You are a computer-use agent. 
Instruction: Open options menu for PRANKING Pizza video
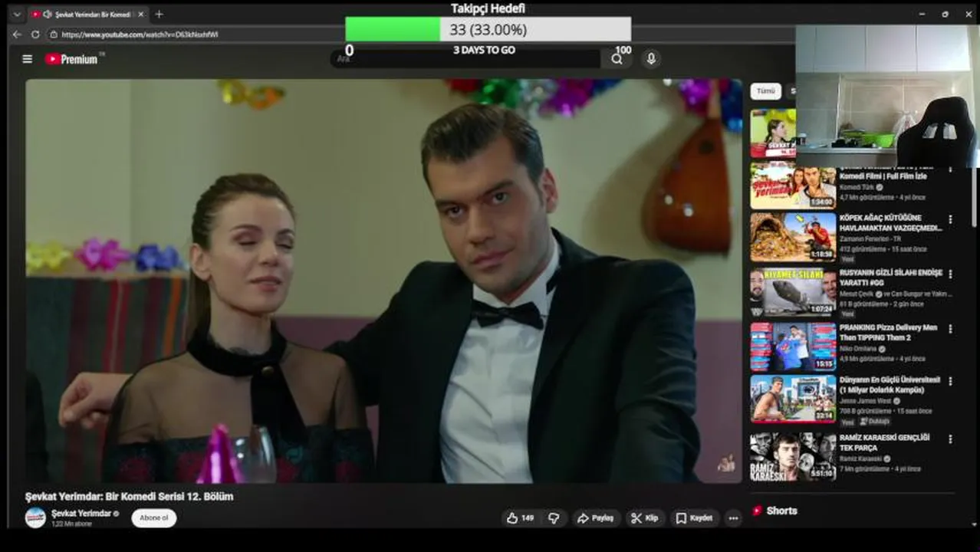[950, 329]
